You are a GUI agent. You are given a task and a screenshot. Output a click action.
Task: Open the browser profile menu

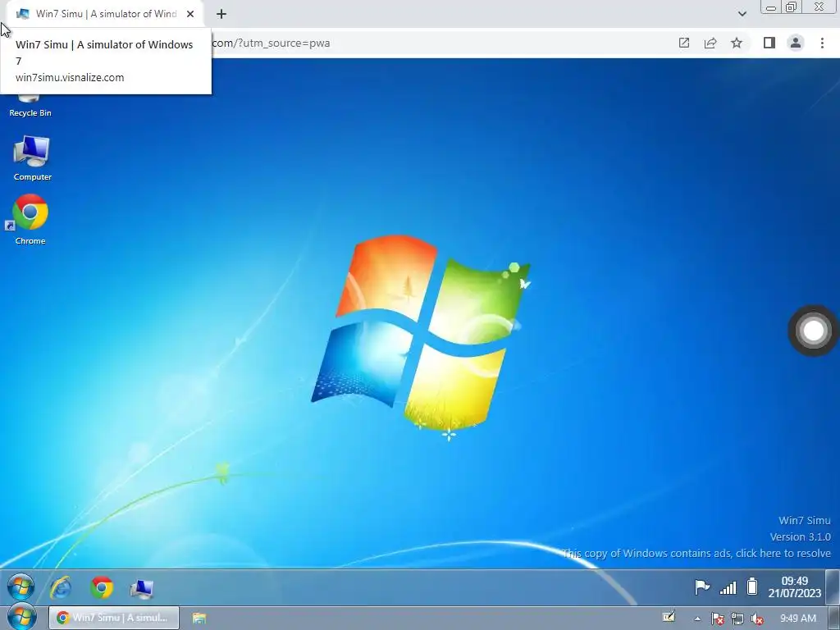click(x=796, y=43)
